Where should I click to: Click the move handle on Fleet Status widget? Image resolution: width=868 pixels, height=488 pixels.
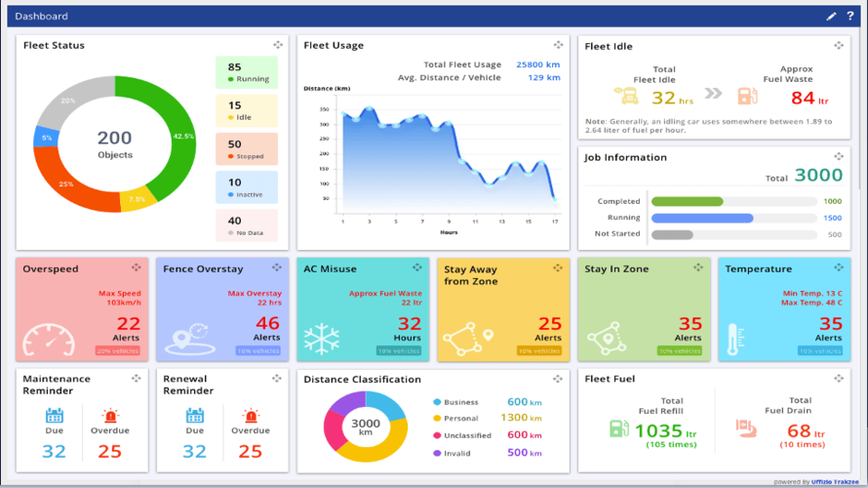[278, 45]
